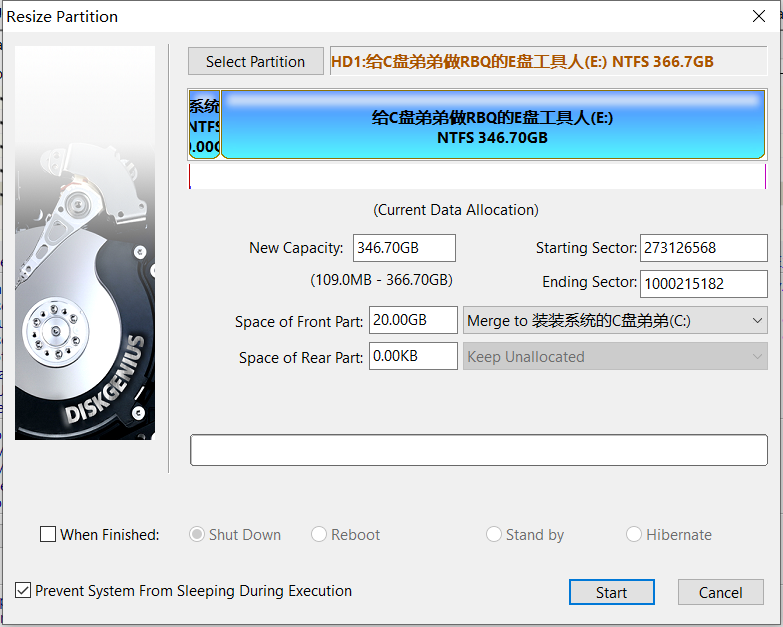Screen dimensions: 783x627
Task: Close the Resize Partition dialog
Action: pos(759,16)
